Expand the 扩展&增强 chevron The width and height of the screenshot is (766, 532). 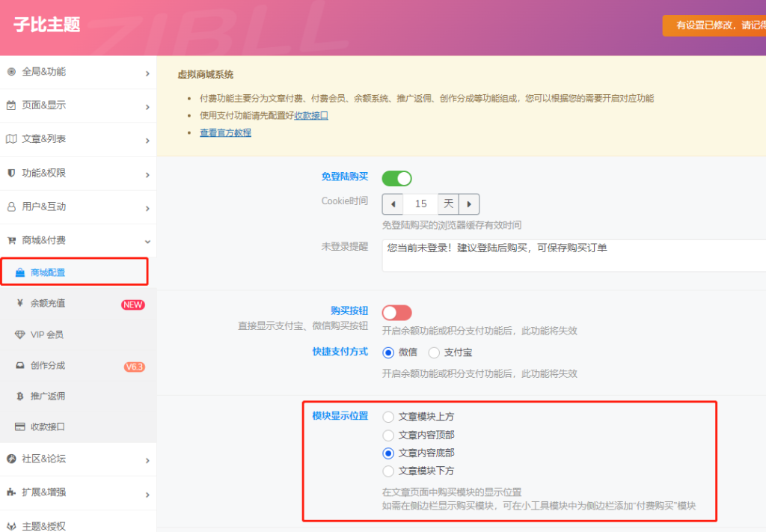tap(147, 495)
